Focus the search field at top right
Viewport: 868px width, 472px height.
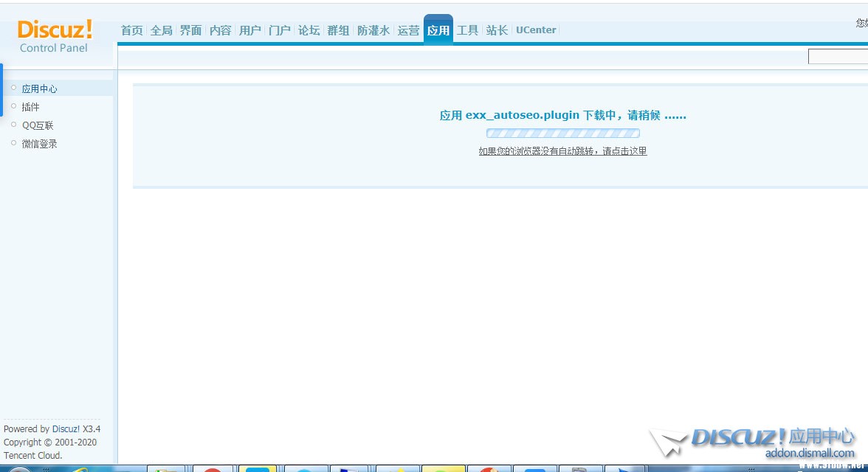point(838,57)
